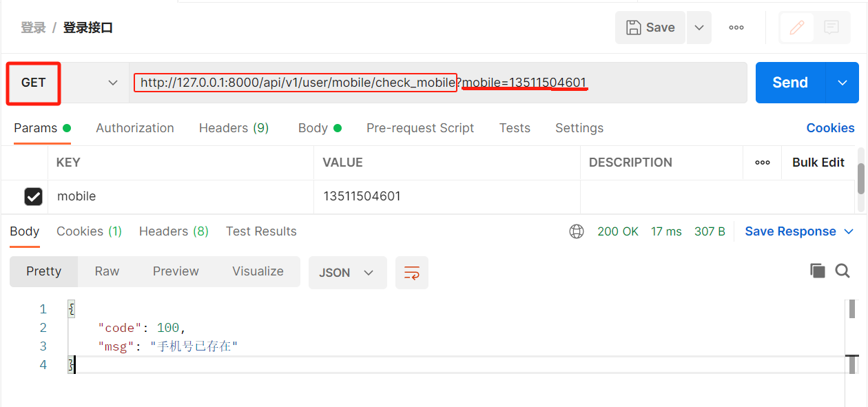Search the response with the magnifier icon

(x=843, y=271)
